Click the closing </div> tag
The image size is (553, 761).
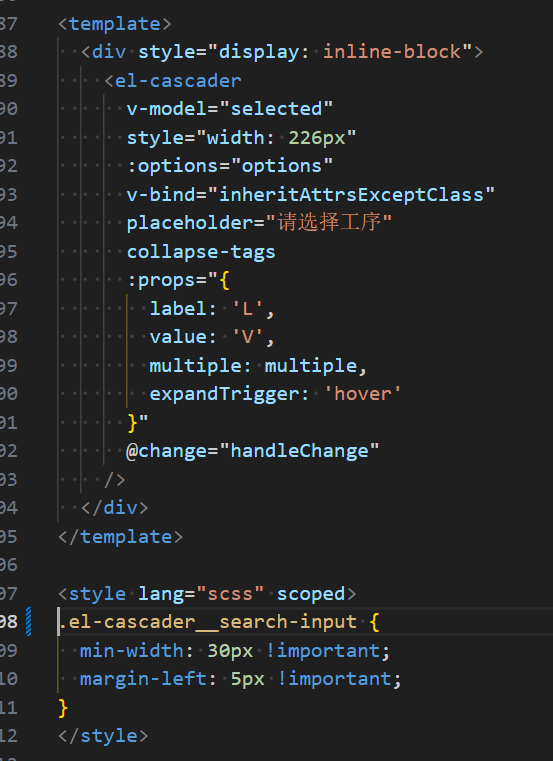coord(115,508)
